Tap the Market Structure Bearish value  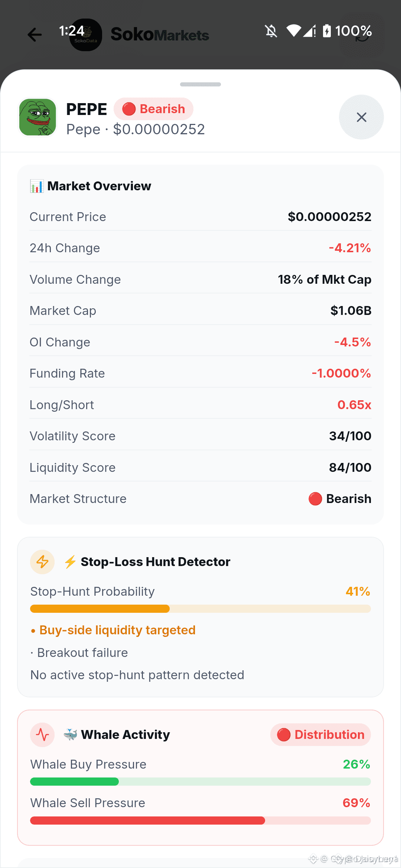coord(340,499)
